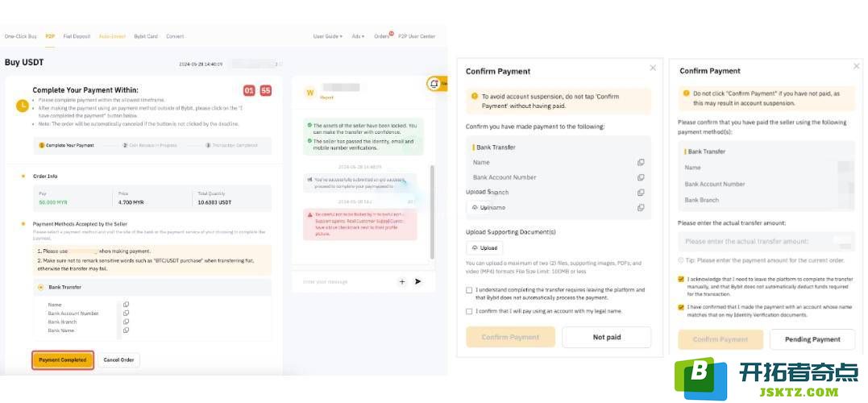This screenshot has width=868, height=403.
Task: Click the Not paid button
Action: (607, 337)
